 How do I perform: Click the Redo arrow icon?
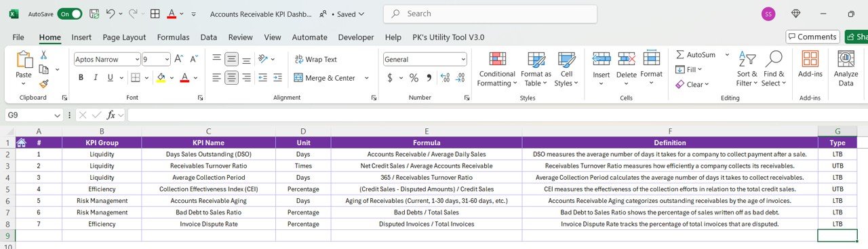coord(133,14)
